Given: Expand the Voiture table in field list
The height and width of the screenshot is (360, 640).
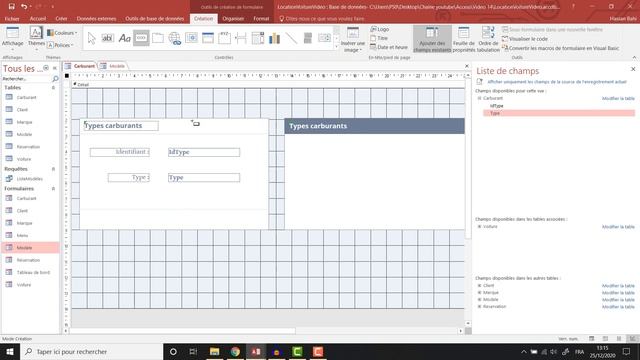Looking at the screenshot, I should coord(480,226).
